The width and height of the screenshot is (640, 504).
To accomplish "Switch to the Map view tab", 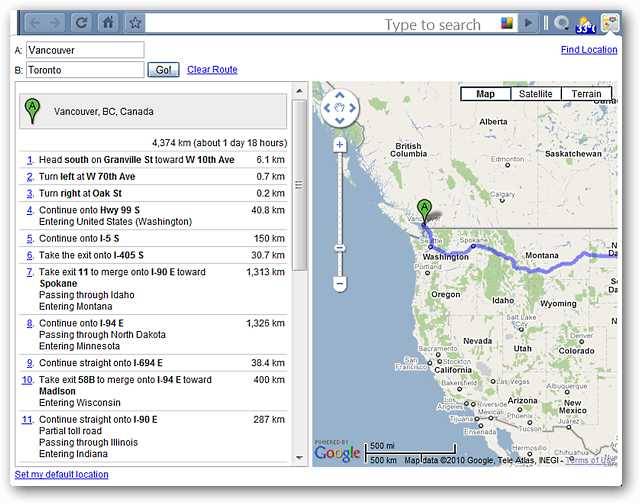I will [x=485, y=94].
